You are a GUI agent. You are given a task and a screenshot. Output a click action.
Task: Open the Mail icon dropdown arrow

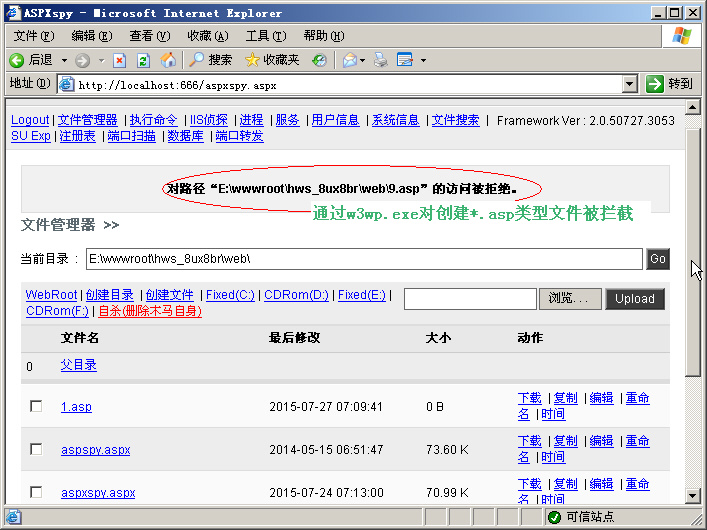[x=363, y=60]
